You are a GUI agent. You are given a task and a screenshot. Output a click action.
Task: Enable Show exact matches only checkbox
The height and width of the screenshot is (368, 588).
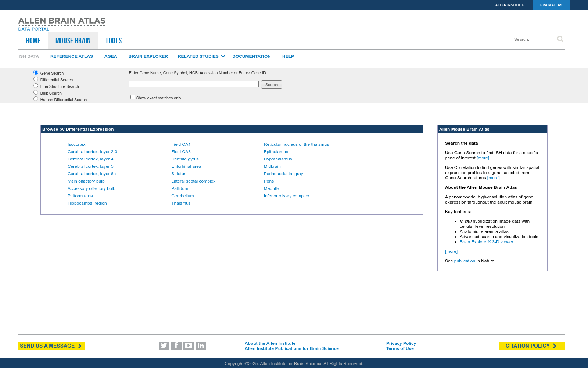(133, 97)
